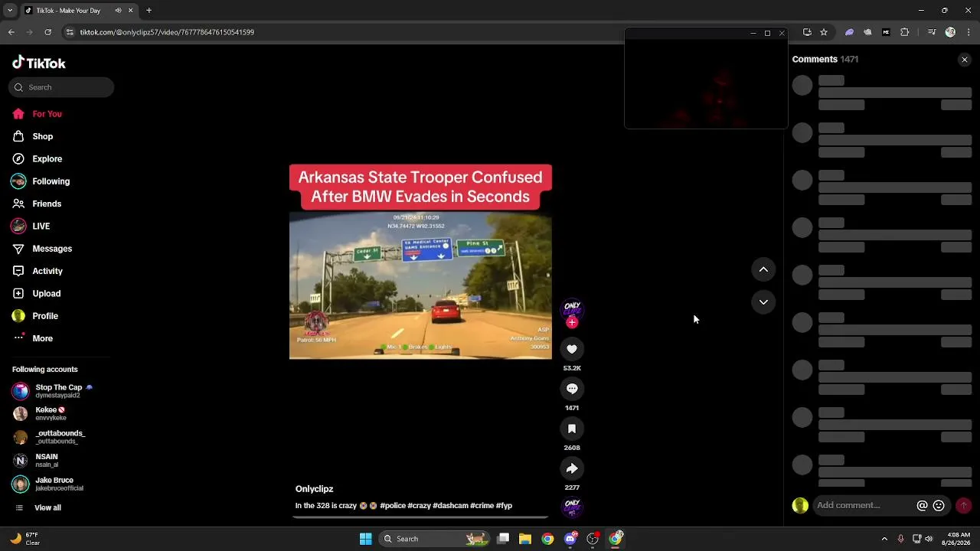Share the video with the arrow icon
Image resolution: width=980 pixels, height=551 pixels.
click(x=572, y=468)
